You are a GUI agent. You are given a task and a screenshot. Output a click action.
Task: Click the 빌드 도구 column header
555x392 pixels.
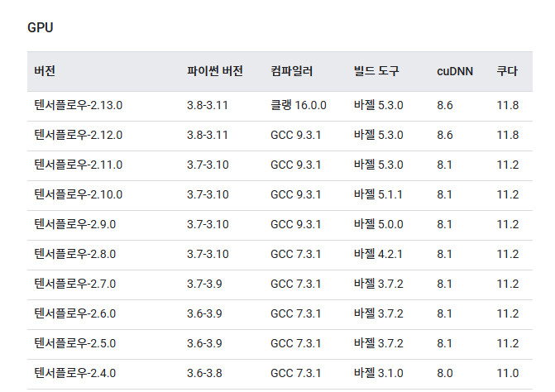tap(376, 71)
